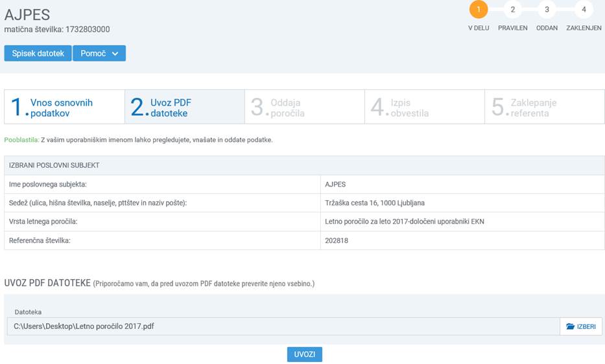
Task: Click status step circle 2 PRAVILEN
Action: pyautogui.click(x=512, y=10)
